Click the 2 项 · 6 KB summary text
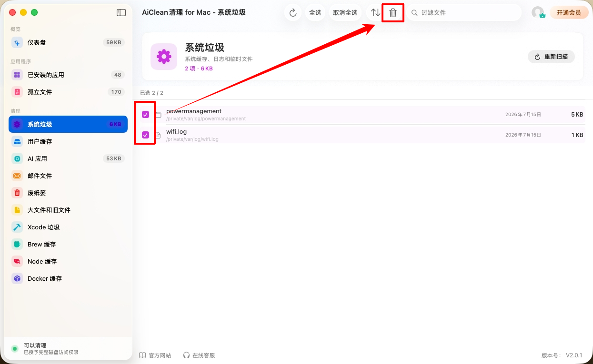 [x=199, y=69]
